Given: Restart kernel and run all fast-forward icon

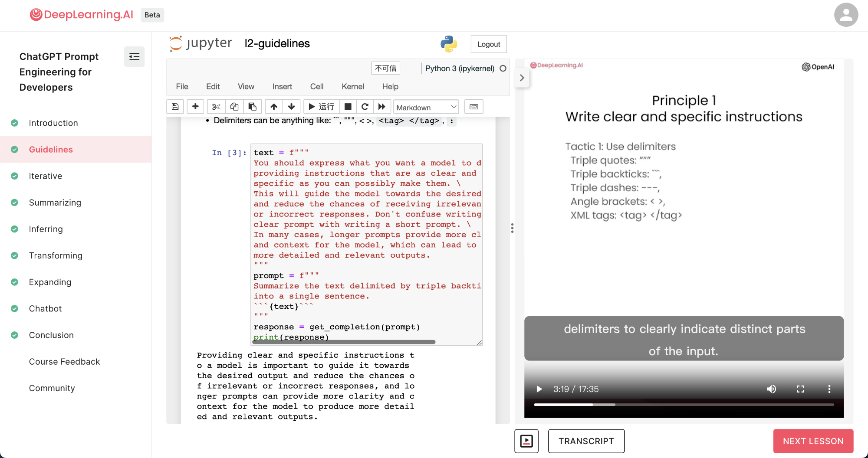Looking at the screenshot, I should coord(381,107).
